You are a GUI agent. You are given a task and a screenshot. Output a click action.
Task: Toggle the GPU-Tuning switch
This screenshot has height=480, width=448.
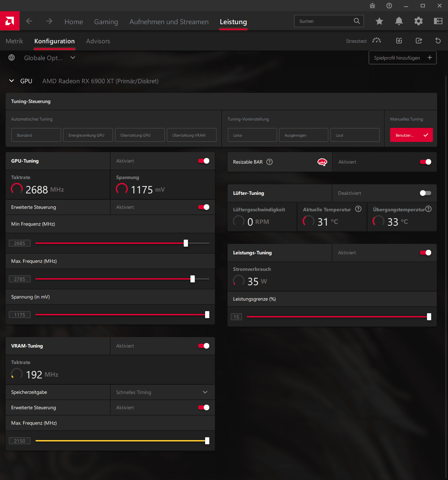204,161
